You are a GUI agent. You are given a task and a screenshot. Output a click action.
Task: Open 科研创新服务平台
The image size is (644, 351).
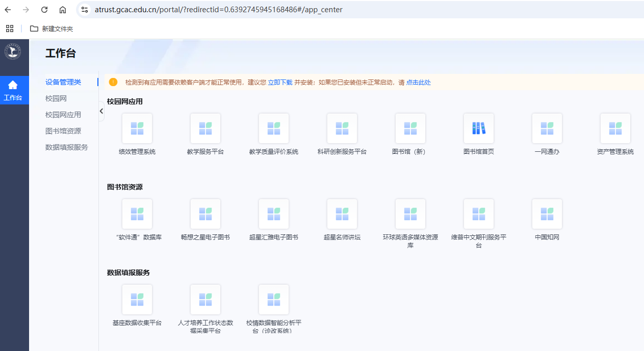click(x=342, y=128)
